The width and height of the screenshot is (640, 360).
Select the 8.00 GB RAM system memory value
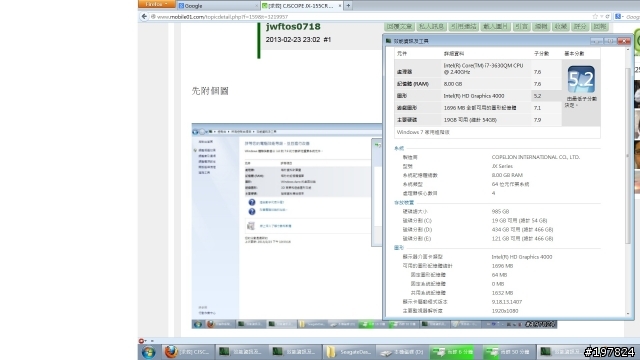(507, 175)
